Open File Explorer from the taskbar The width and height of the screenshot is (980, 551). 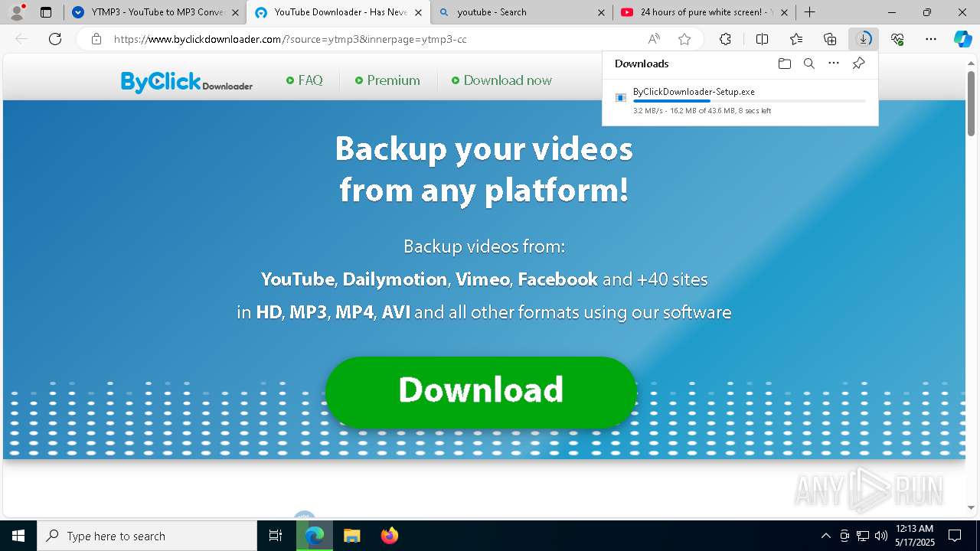[351, 536]
